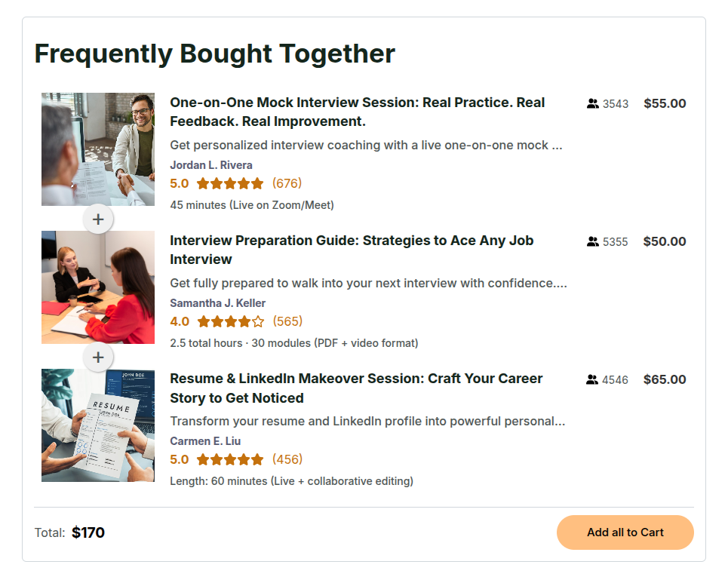This screenshot has width=728, height=583.
Task: Visit instructor Jordan L. Rivera's profile
Action: (211, 165)
